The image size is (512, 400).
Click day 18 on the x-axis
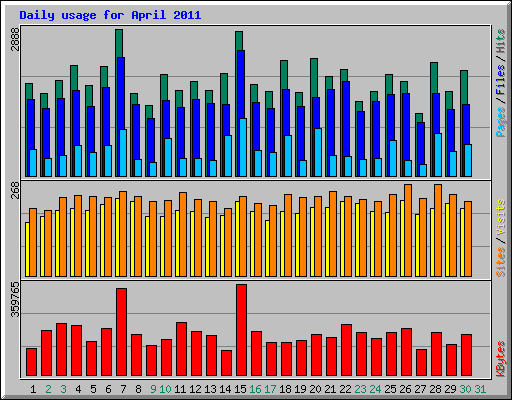click(285, 389)
